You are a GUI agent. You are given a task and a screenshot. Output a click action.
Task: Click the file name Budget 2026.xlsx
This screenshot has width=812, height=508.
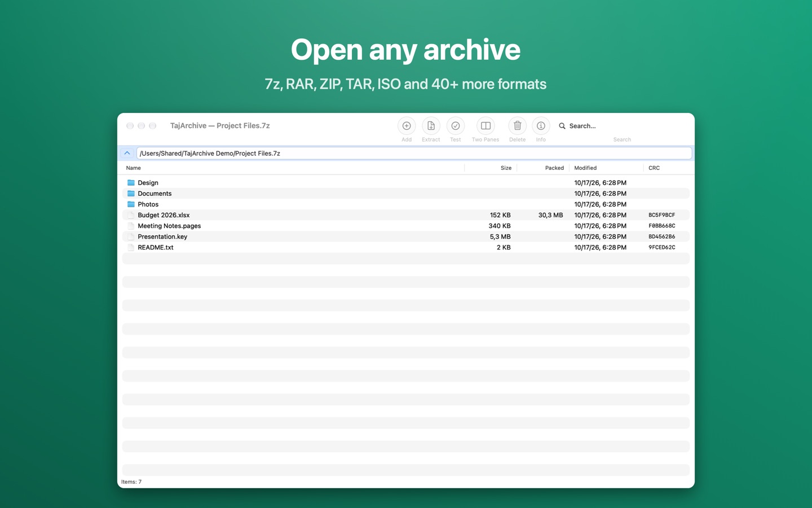pos(164,215)
